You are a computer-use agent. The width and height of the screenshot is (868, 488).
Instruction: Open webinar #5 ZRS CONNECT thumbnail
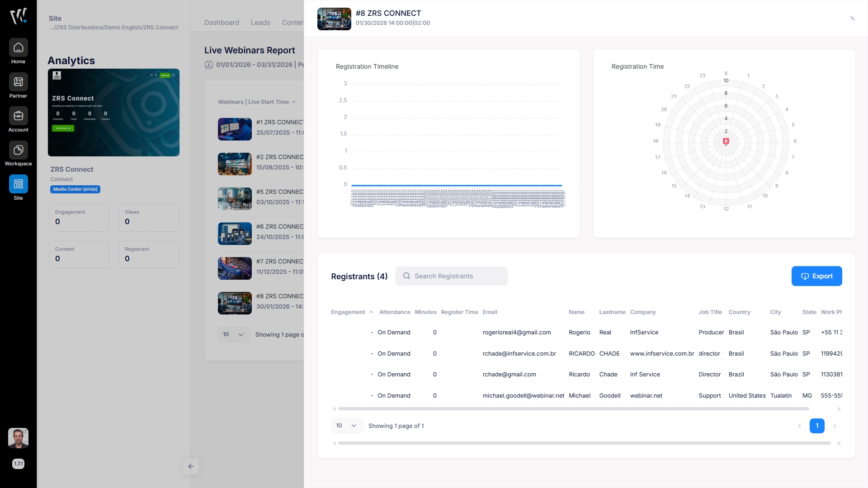pos(235,199)
